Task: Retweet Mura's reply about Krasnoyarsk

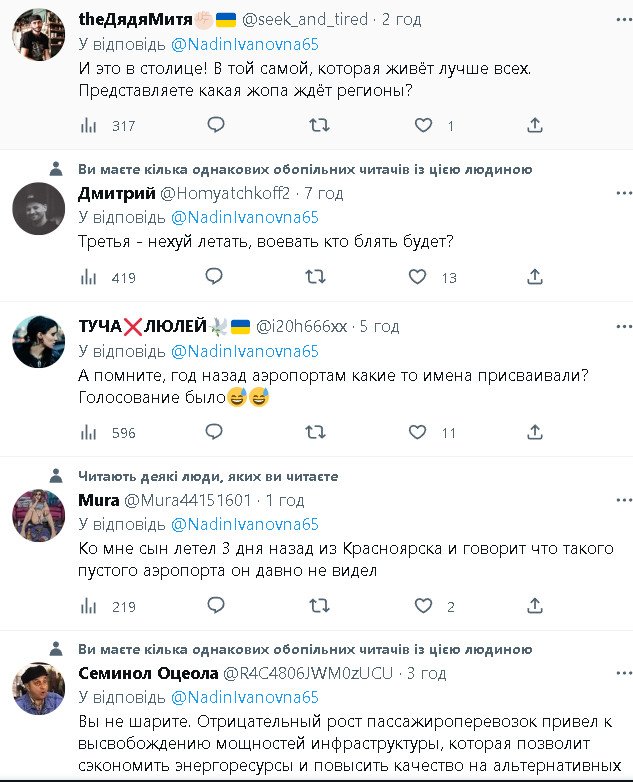Action: click(317, 606)
